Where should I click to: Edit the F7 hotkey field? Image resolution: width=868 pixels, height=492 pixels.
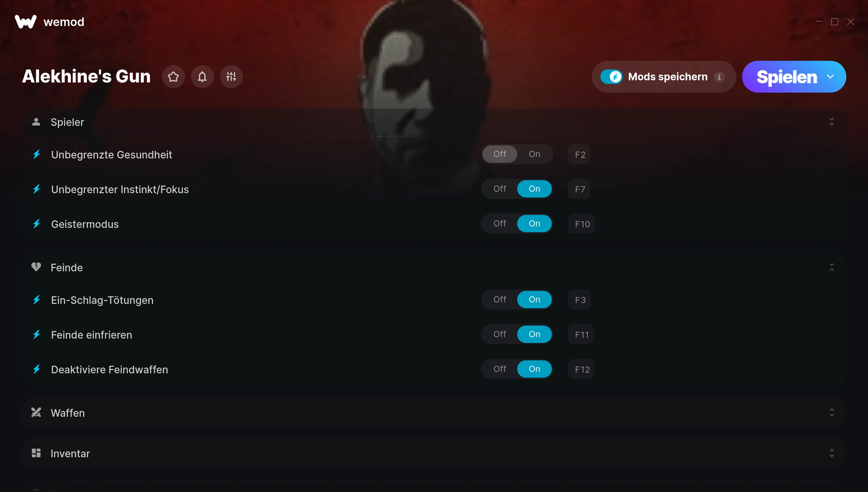point(579,189)
